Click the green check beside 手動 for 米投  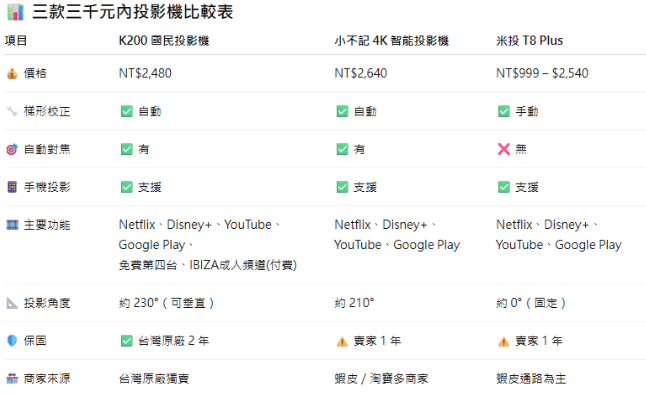(x=504, y=111)
